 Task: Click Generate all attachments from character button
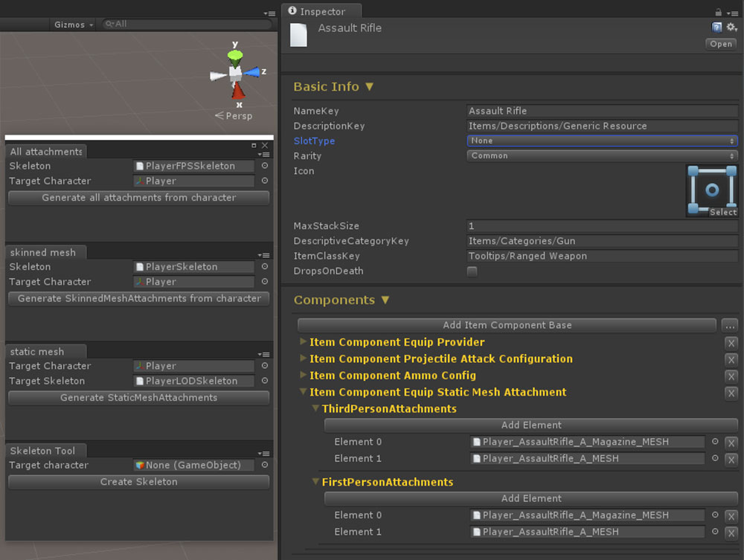coord(138,198)
